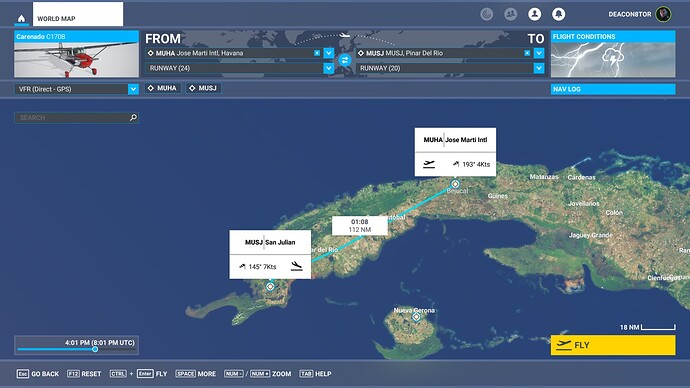Expand the Runway (20) dropdown
Image resolution: width=690 pixels, height=388 pixels.
click(539, 68)
